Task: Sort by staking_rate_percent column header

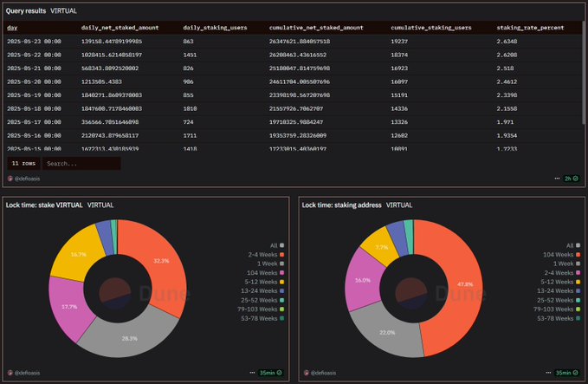Action: point(530,28)
